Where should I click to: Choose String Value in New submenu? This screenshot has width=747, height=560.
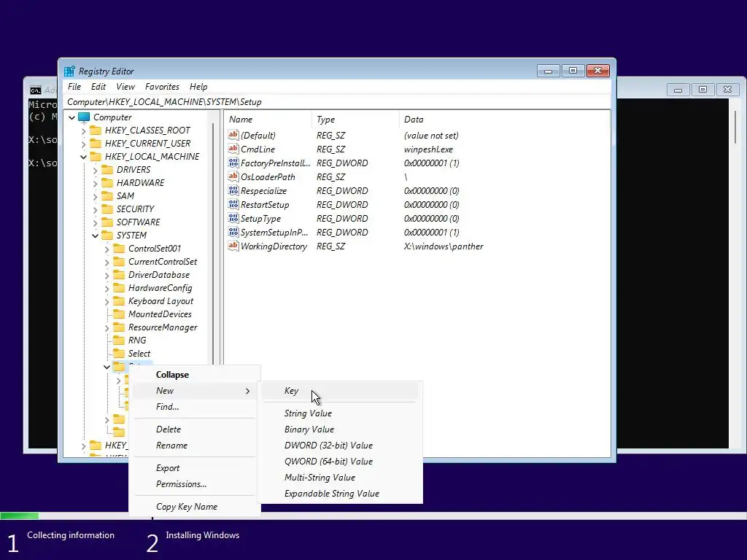tap(340, 413)
